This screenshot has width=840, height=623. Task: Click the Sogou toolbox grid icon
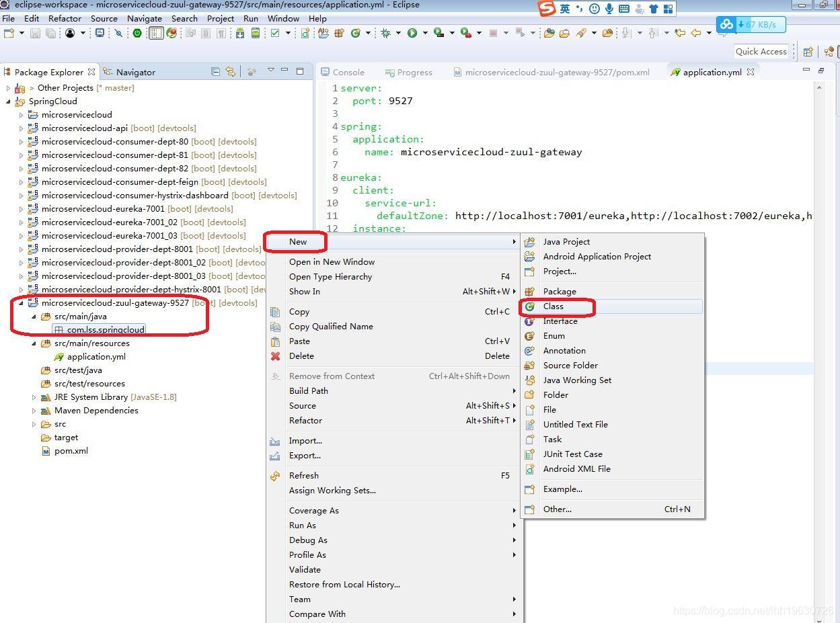click(x=669, y=9)
